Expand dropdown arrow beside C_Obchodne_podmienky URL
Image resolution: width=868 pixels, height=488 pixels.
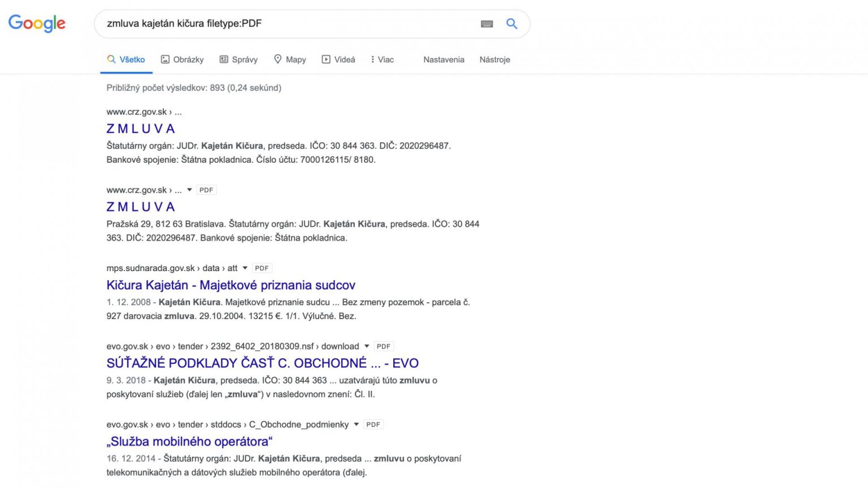coord(356,424)
